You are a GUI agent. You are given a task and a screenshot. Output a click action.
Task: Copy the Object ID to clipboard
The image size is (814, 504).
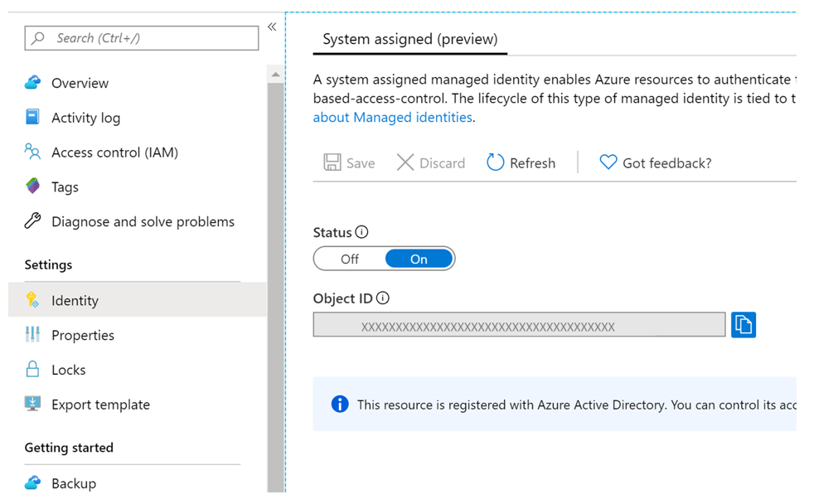pos(744,324)
